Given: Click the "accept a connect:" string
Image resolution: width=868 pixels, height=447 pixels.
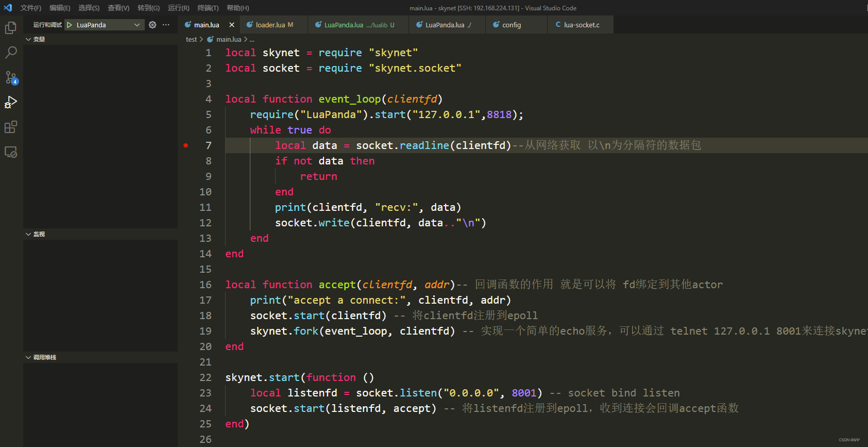Looking at the screenshot, I should coord(346,300).
